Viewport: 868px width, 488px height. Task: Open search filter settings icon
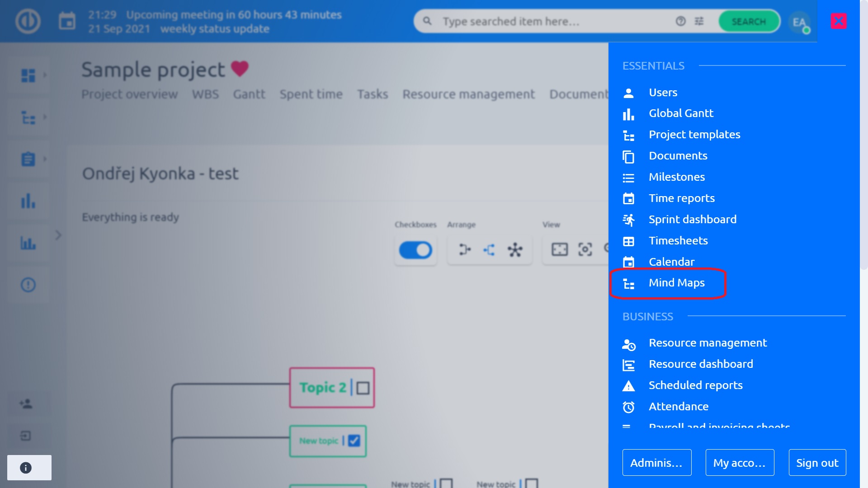point(699,21)
